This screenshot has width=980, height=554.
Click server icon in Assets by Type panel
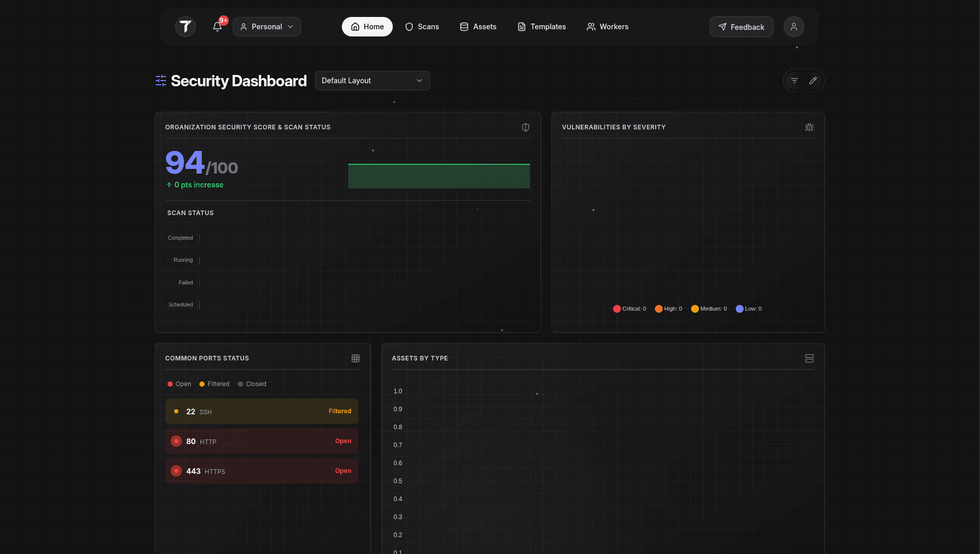809,358
